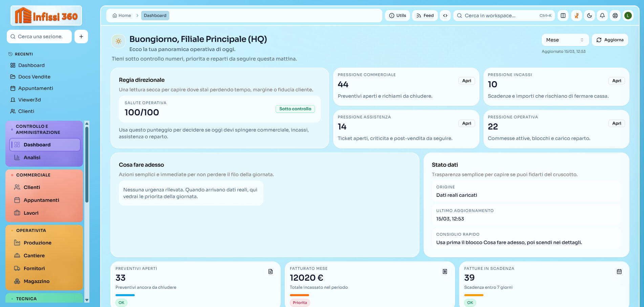Screen dimensions: 644x307
Task: Toggle dark mode with the moon icon
Action: tap(589, 16)
